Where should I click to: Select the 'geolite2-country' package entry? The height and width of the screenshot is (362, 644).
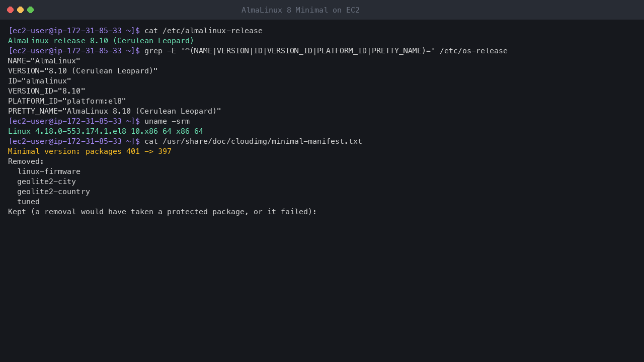(x=53, y=192)
